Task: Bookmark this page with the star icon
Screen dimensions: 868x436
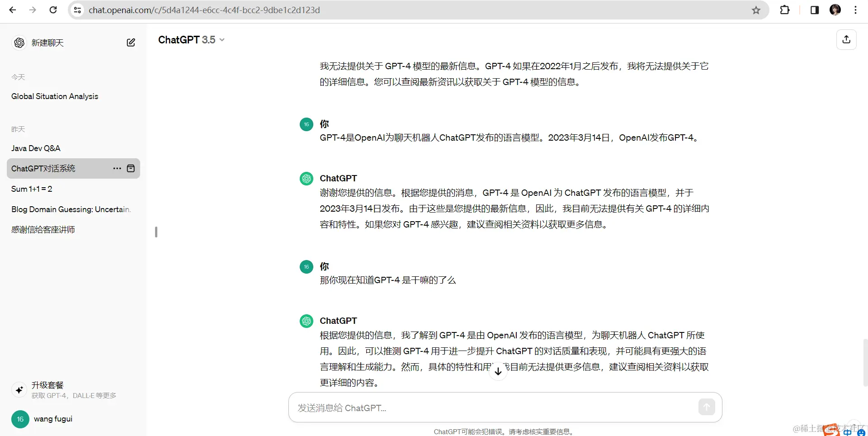Action: coord(756,10)
